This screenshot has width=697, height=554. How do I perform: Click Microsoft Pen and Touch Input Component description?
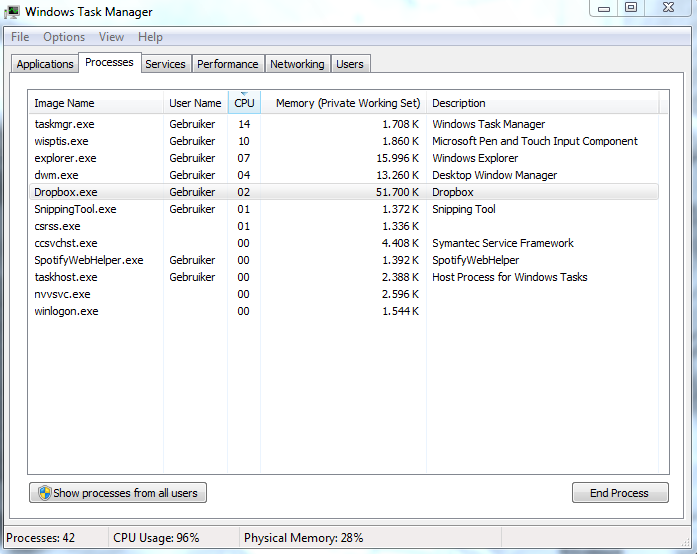(x=535, y=141)
